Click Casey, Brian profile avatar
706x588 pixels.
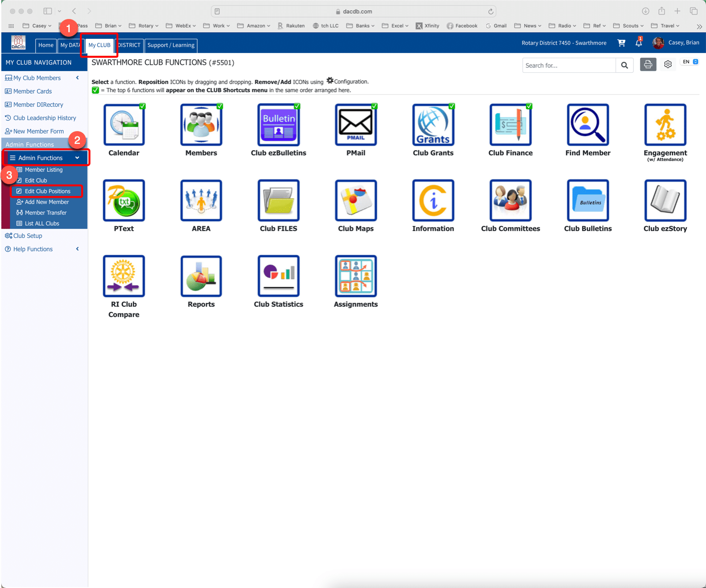(x=658, y=43)
